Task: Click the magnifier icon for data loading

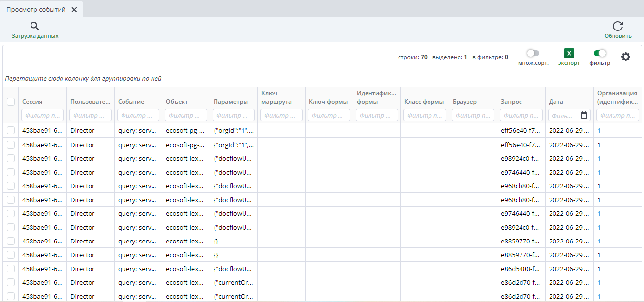Action: pos(34,26)
